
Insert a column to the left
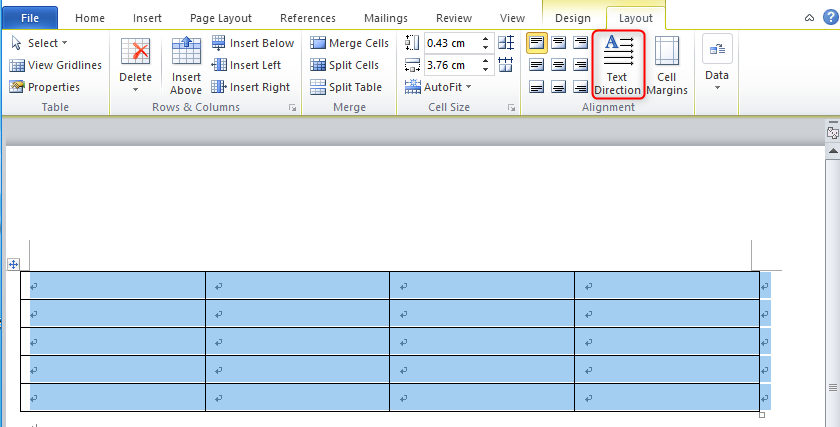246,65
